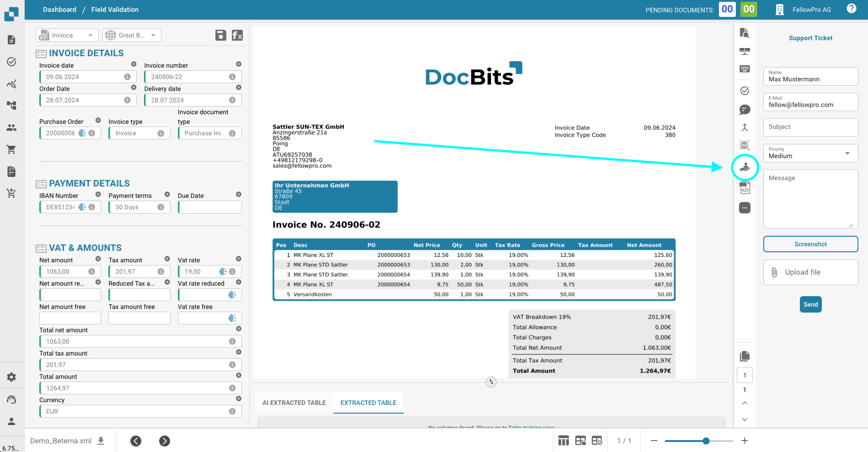This screenshot has height=452, width=868.
Task: Click the highlighted support ticket icon
Action: (x=745, y=168)
